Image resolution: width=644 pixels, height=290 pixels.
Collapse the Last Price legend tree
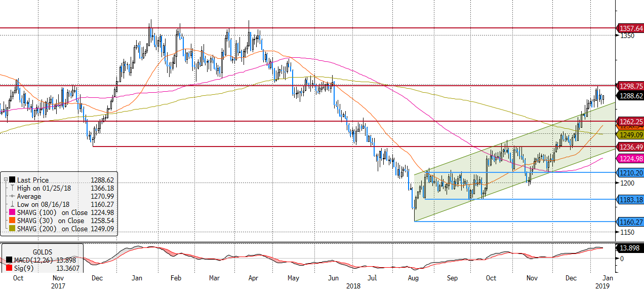5,180
